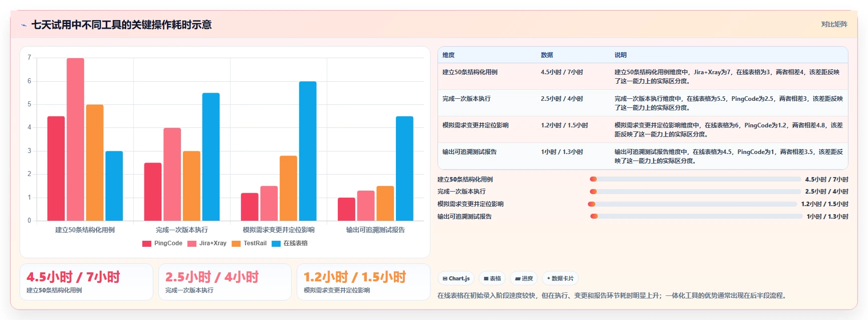The height and width of the screenshot is (320, 868).
Task: Click the blue 在线表格 bar for 模拟需求变更并定位影响
Action: [x=308, y=151]
